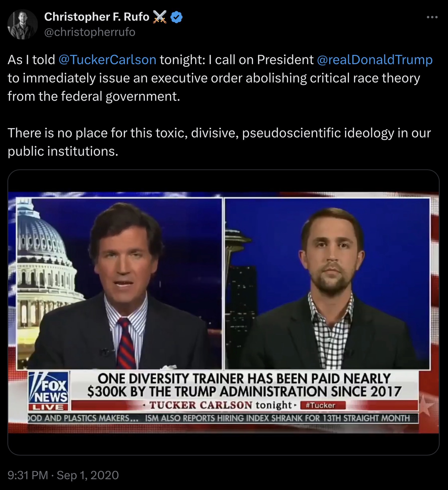Viewport: 448px width, 490px height.
Task: Open the @christopherrufo handle
Action: (90, 32)
